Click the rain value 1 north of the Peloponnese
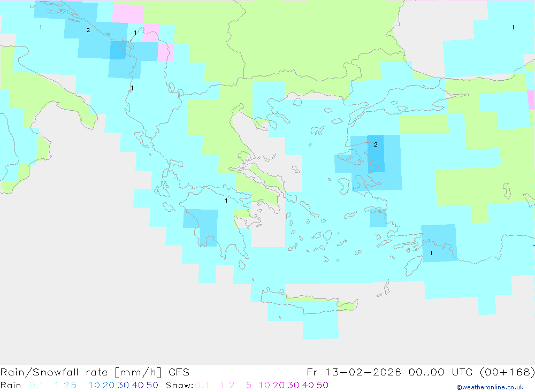 coord(226,201)
